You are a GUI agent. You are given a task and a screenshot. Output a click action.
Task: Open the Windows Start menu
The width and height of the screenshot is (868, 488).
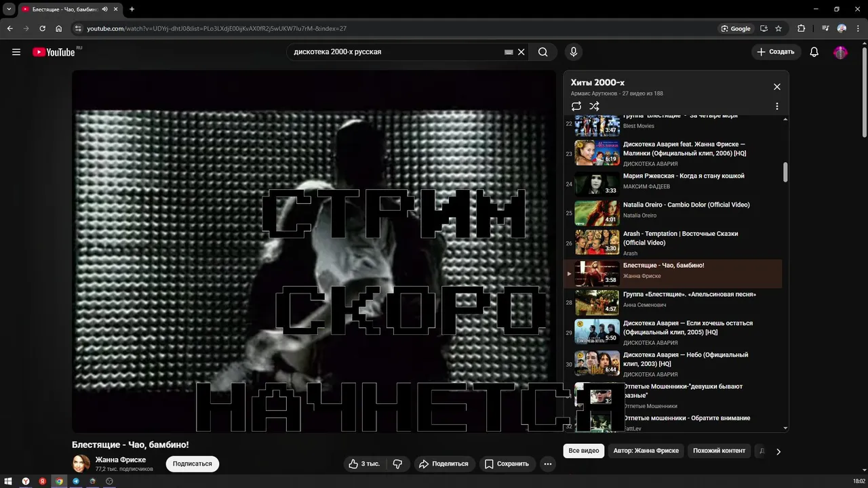9,481
